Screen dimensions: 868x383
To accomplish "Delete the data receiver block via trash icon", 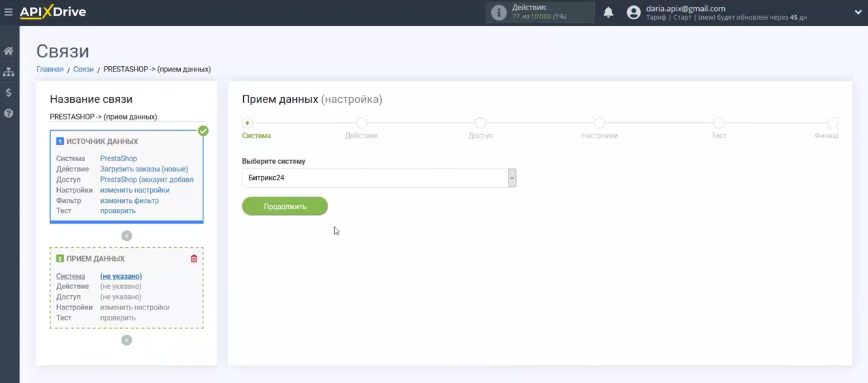I will point(194,259).
